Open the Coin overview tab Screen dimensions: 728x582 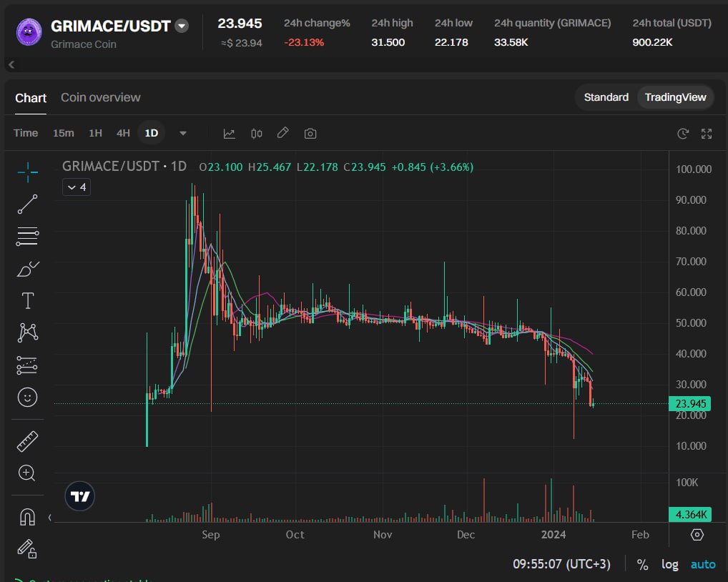pyautogui.click(x=101, y=97)
